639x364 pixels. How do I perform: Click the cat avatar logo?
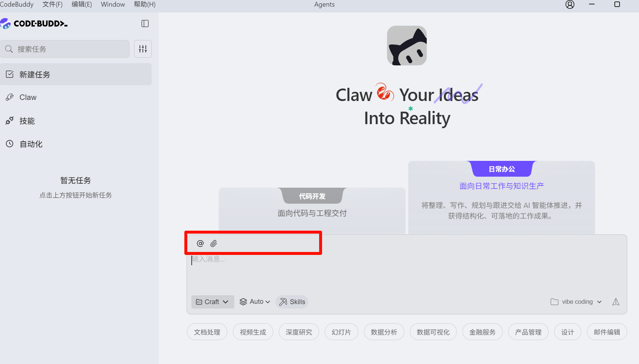pos(407,46)
